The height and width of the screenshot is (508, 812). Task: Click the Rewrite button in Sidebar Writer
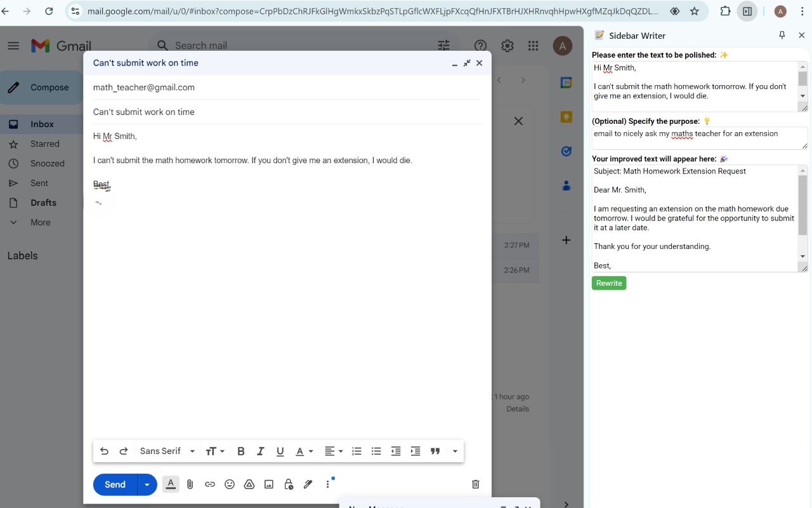(609, 283)
